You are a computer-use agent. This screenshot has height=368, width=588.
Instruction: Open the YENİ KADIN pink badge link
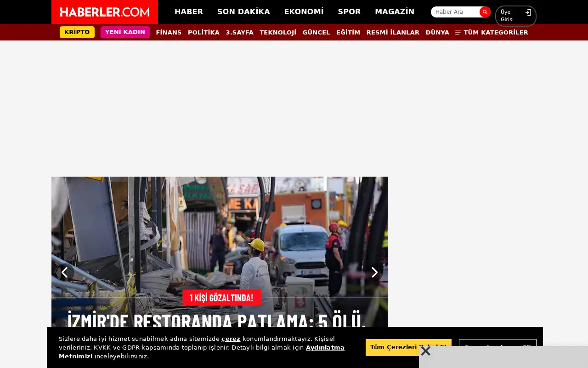tap(125, 32)
